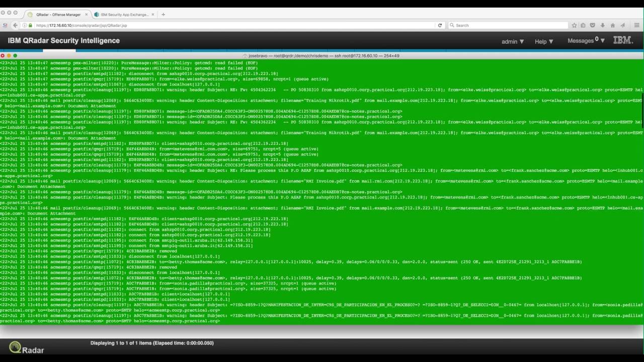Expand the admin dropdown menu

click(513, 42)
